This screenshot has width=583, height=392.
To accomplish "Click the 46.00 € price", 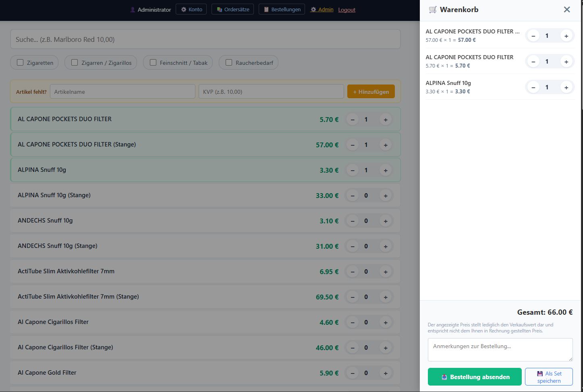I will pyautogui.click(x=327, y=348).
